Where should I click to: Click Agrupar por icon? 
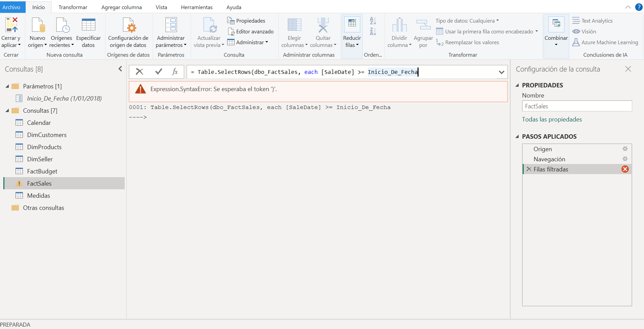423,25
